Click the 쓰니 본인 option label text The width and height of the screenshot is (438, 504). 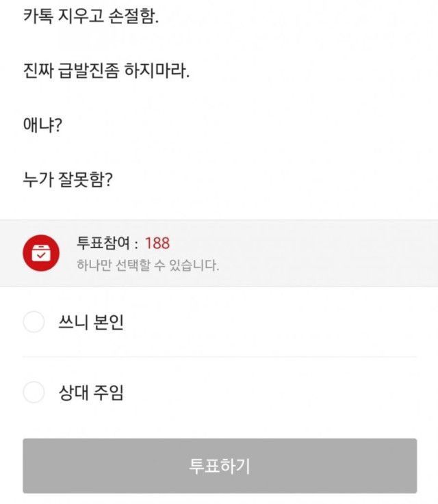91,322
